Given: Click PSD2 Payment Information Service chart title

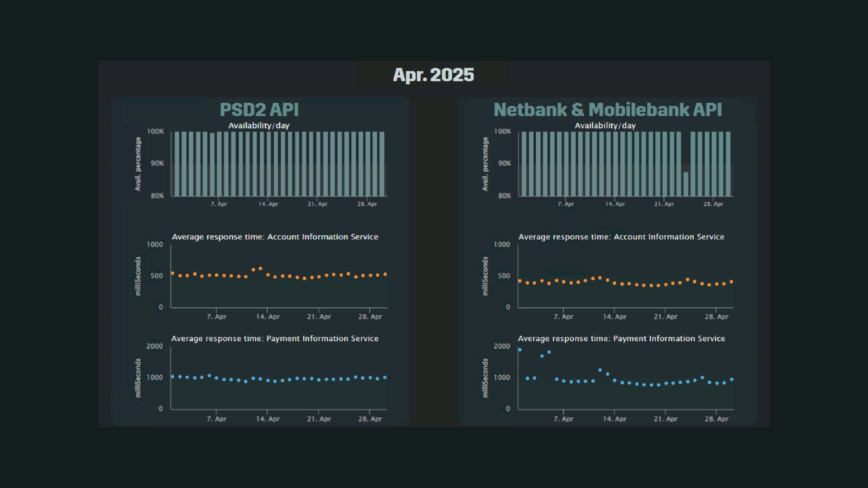Looking at the screenshot, I should click(x=275, y=339).
